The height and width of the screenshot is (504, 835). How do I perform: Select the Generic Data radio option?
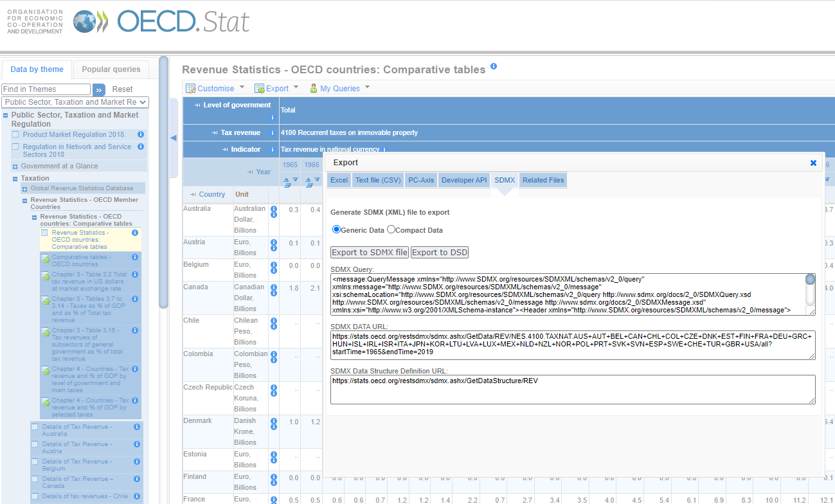click(336, 230)
